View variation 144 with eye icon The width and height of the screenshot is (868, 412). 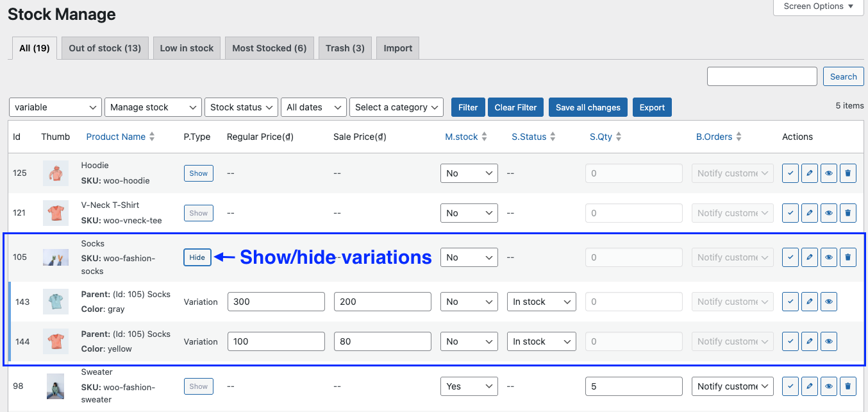pyautogui.click(x=829, y=341)
